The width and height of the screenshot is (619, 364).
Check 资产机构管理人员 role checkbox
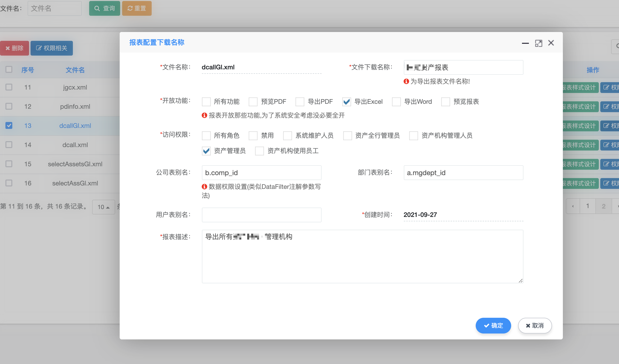(413, 136)
